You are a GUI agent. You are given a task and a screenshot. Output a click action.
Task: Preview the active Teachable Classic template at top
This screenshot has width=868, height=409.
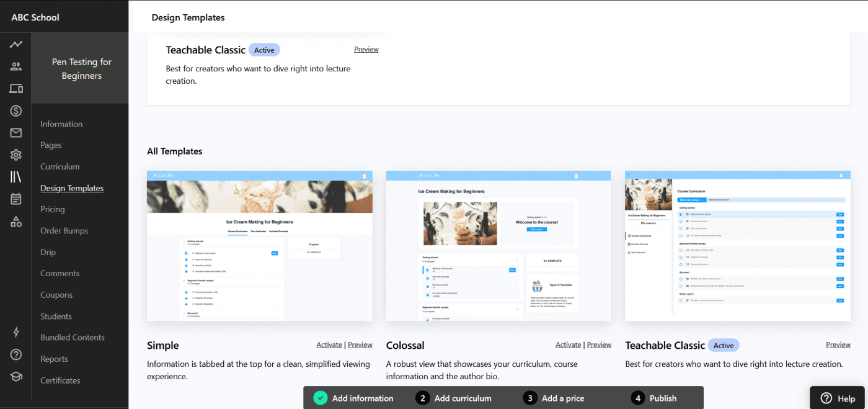tap(366, 50)
